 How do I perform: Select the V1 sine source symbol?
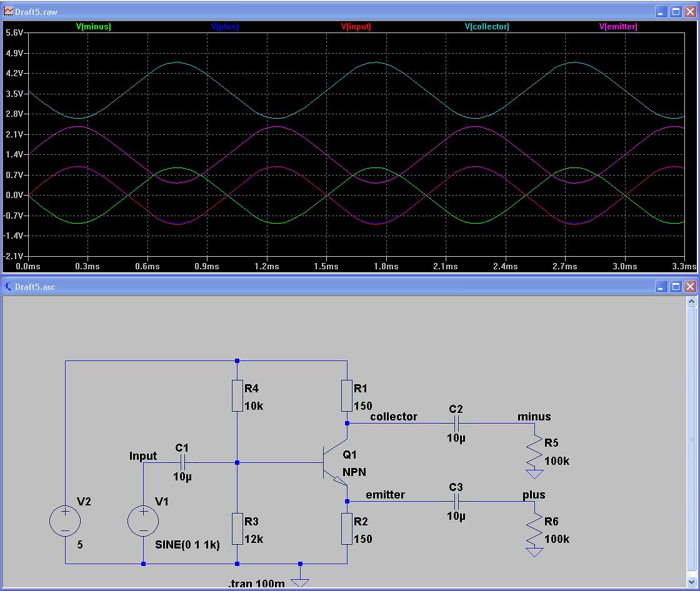(x=143, y=520)
